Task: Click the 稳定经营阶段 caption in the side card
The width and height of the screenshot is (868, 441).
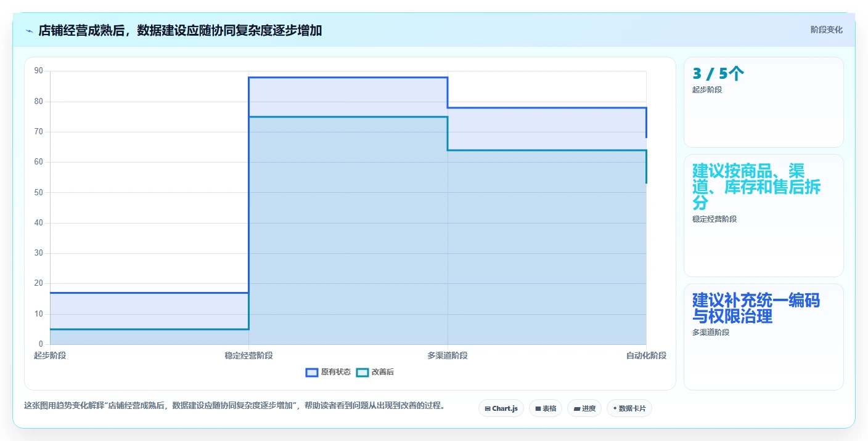Action: (x=714, y=219)
